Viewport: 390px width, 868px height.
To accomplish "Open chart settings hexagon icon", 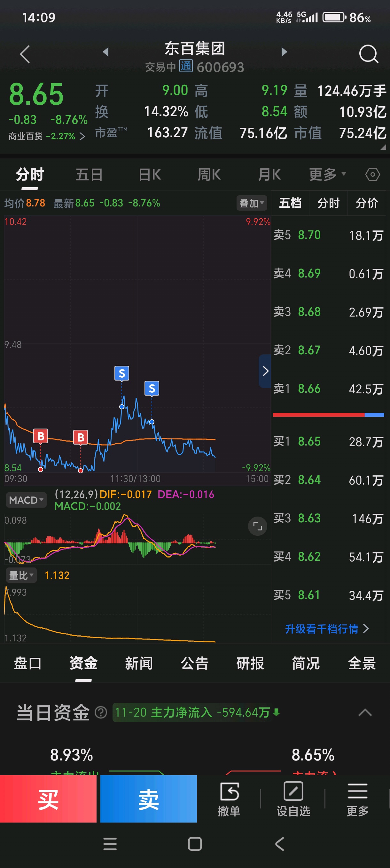I will pyautogui.click(x=372, y=174).
